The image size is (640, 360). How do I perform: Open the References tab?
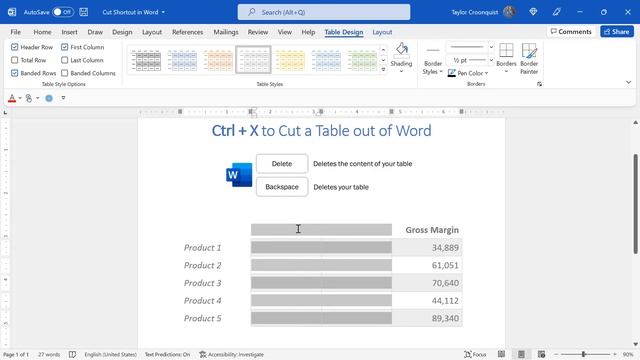(187, 32)
